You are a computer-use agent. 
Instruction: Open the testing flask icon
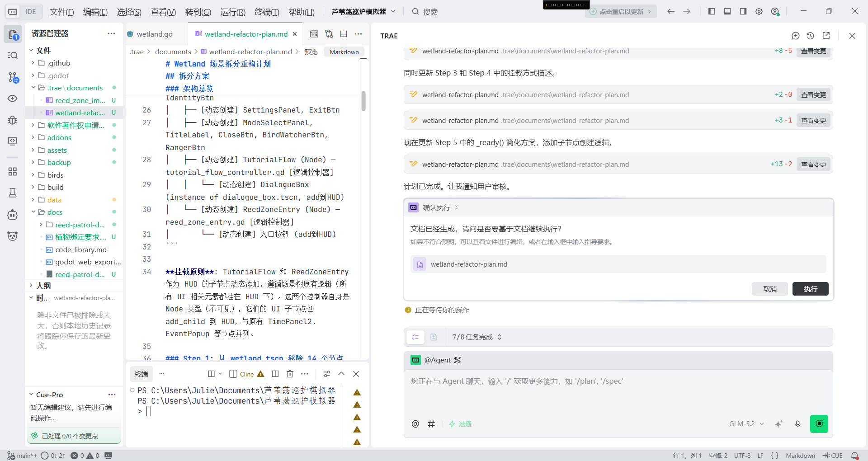pyautogui.click(x=13, y=193)
